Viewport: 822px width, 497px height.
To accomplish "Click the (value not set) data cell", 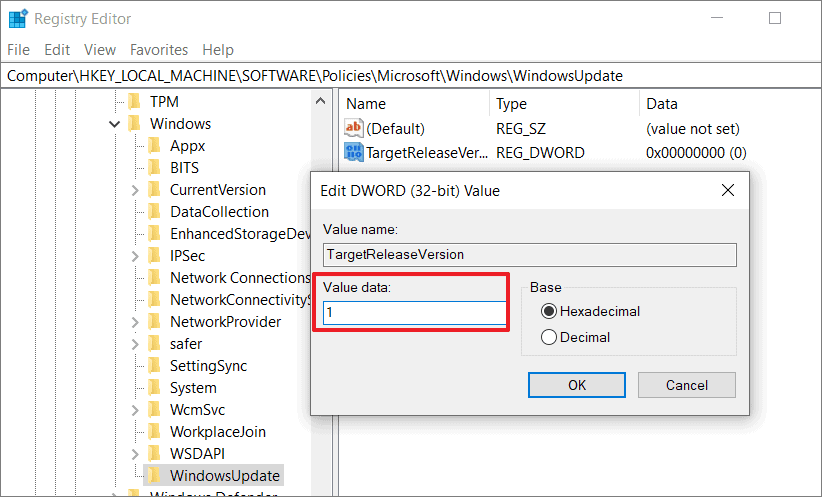I will click(x=693, y=128).
